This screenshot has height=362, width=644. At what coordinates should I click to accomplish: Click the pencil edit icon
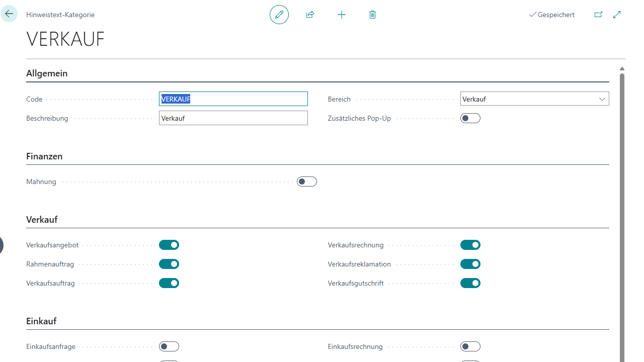279,15
